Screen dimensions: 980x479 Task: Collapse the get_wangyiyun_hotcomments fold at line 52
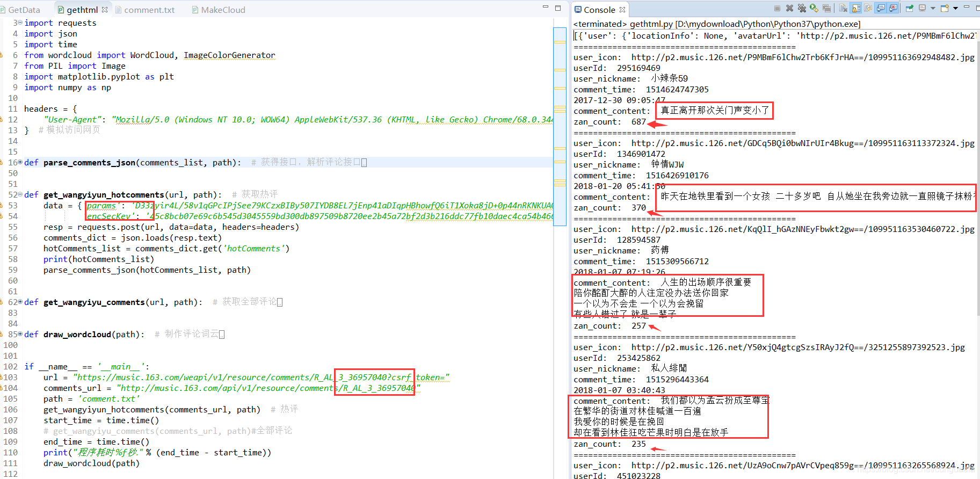[x=20, y=194]
